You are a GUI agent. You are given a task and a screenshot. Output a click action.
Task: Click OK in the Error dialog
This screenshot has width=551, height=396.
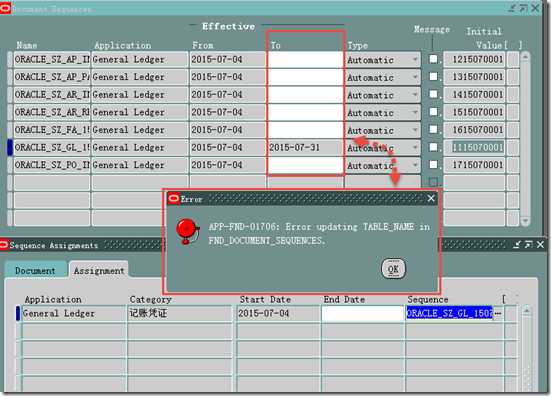coord(393,269)
